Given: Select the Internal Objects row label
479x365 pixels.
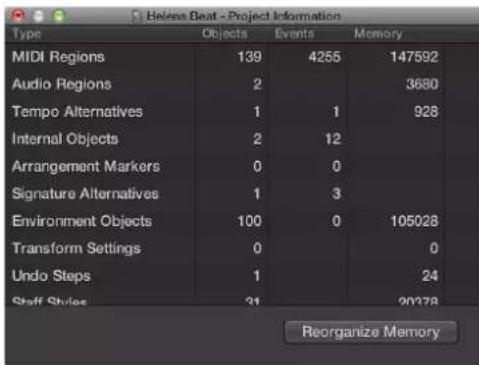Looking at the screenshot, I should coord(65,139).
